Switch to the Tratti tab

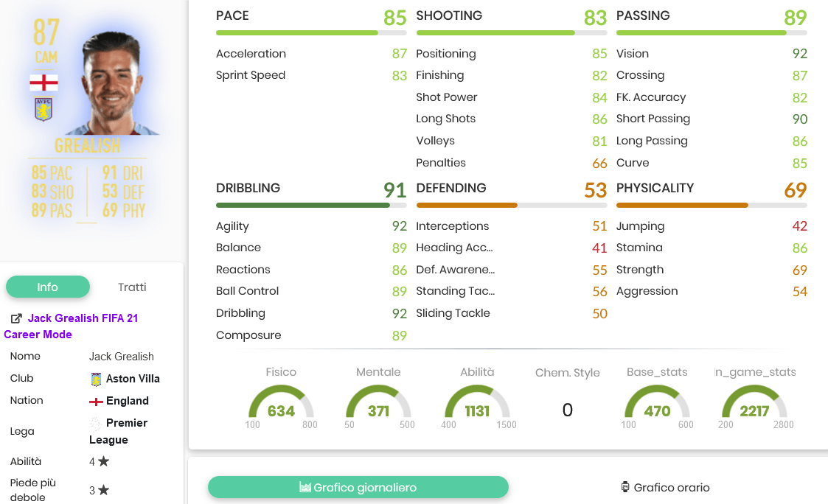pyautogui.click(x=132, y=287)
